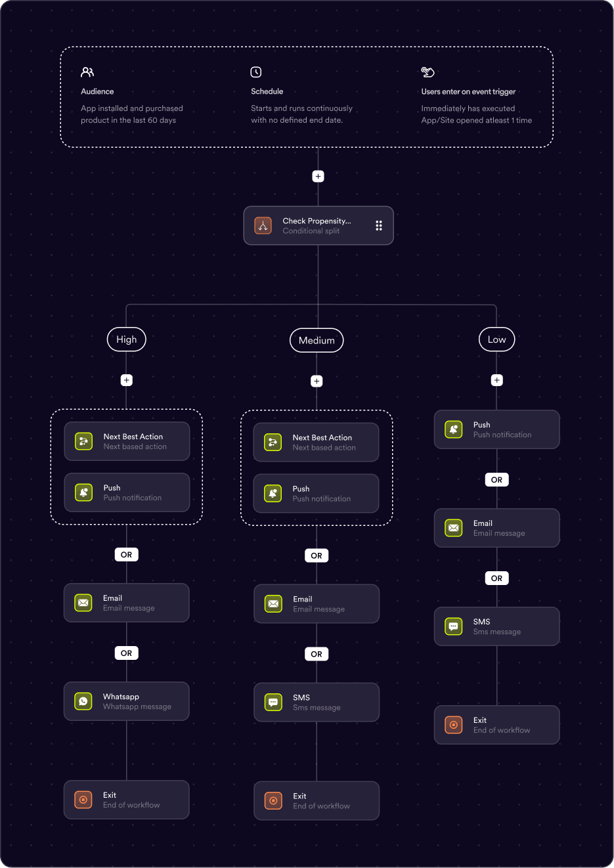Add a step below the High branch label

127,380
